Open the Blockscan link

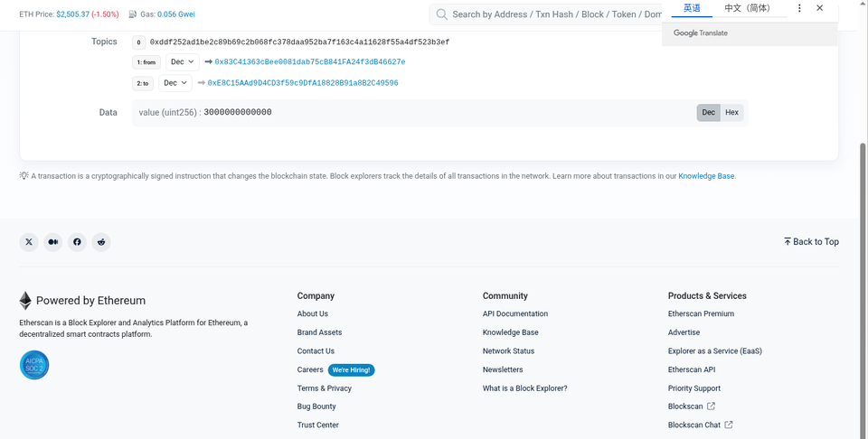click(x=685, y=406)
